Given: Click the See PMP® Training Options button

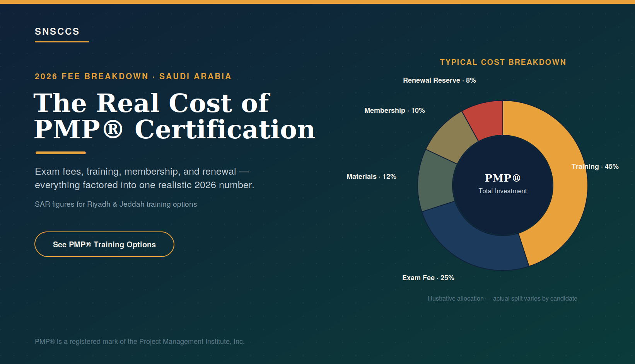Looking at the screenshot, I should pyautogui.click(x=104, y=244).
